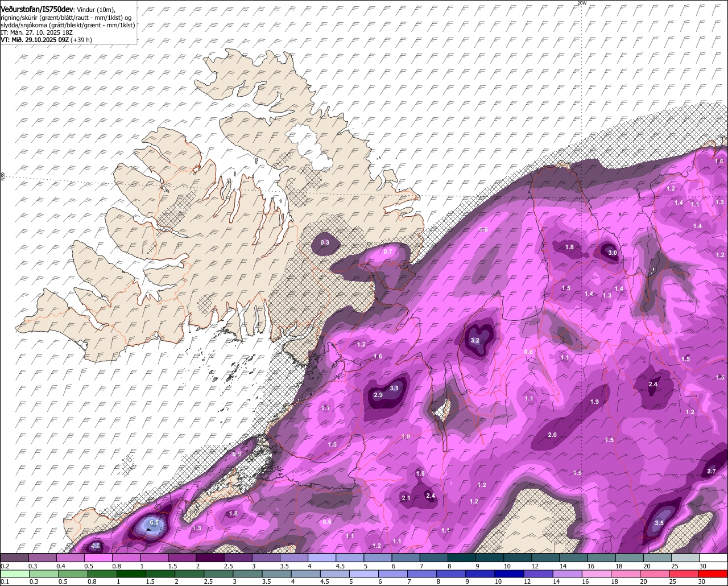Click the '30' label in the upper legend
The image size is (728, 586).
(x=703, y=566)
